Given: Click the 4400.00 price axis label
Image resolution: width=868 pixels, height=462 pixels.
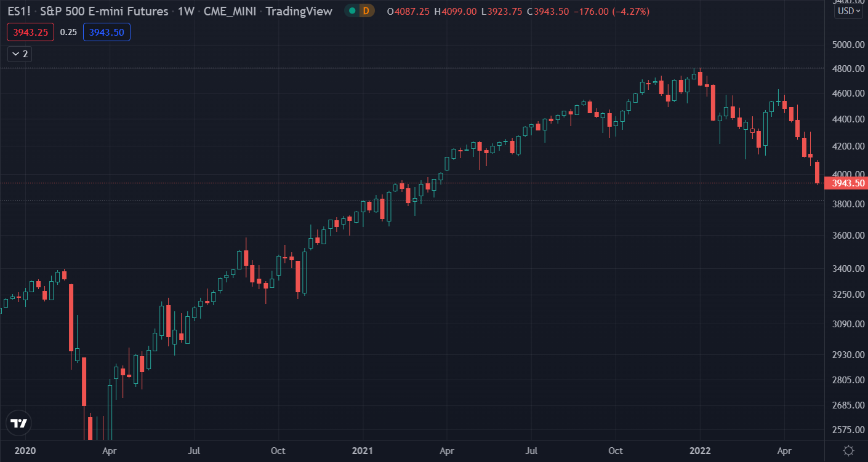Looking at the screenshot, I should [x=849, y=119].
